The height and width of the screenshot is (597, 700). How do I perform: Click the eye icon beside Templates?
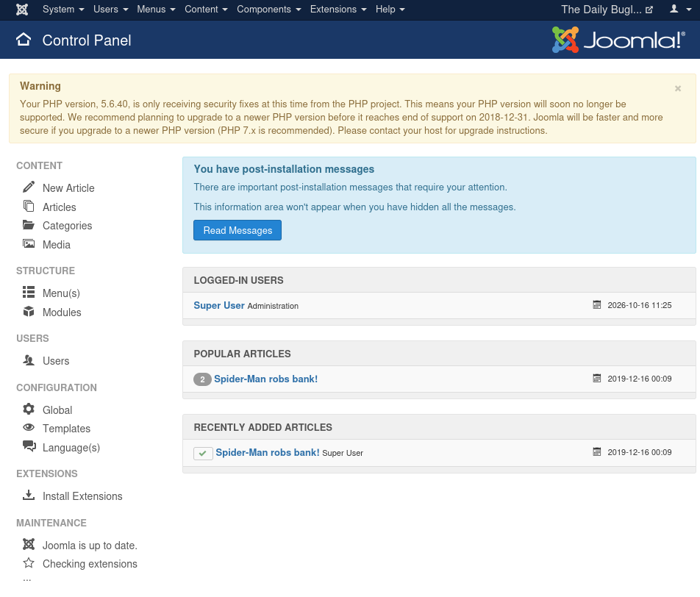tap(29, 427)
